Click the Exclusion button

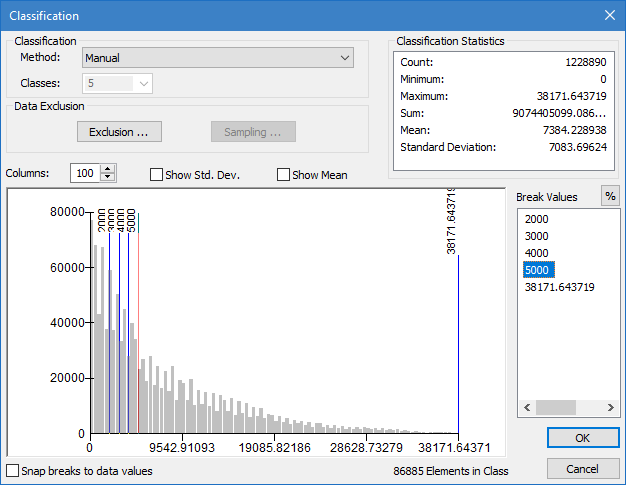[x=119, y=132]
